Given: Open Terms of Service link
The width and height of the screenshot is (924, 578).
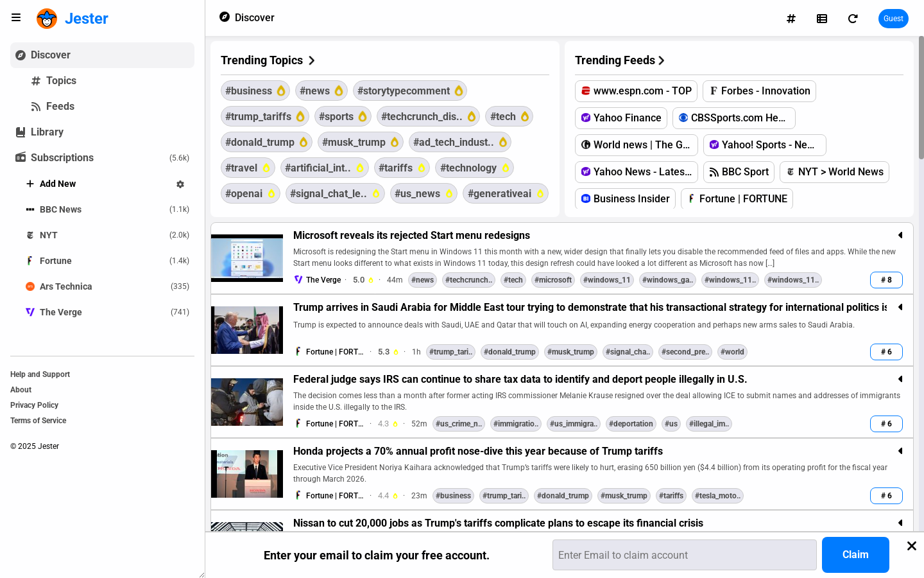Looking at the screenshot, I should coord(38,421).
